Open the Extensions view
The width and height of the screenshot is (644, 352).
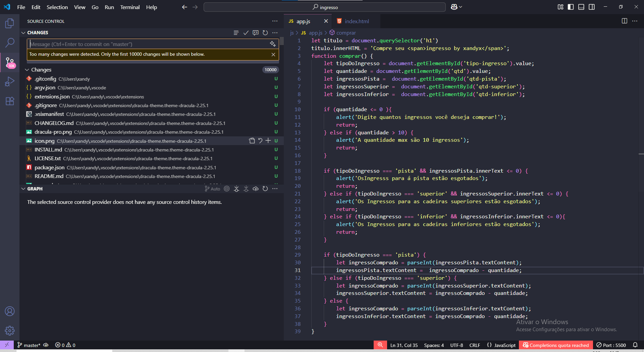(10, 101)
